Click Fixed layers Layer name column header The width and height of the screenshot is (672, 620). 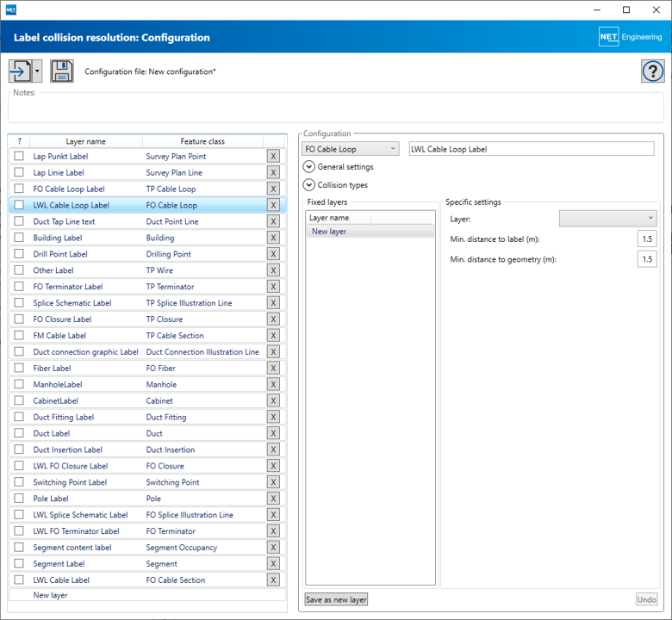coord(329,218)
